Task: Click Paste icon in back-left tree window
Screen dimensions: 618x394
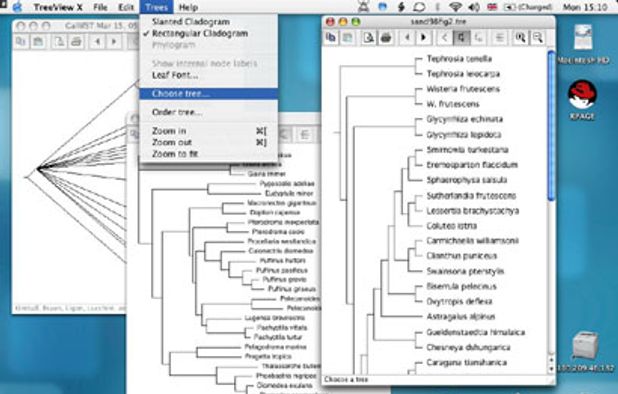Action: click(38, 42)
